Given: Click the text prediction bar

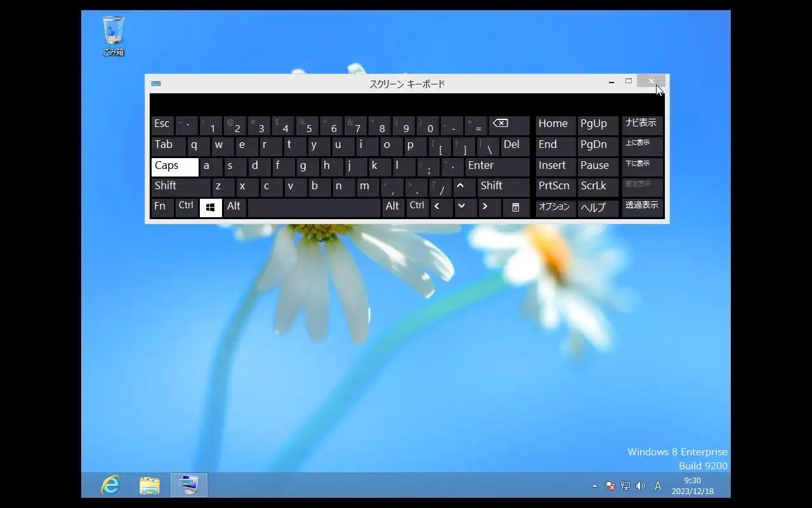Looking at the screenshot, I should (x=407, y=104).
